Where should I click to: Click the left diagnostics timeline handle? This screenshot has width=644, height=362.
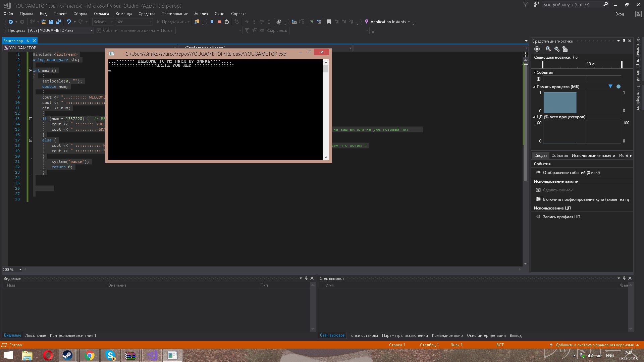[542, 64]
